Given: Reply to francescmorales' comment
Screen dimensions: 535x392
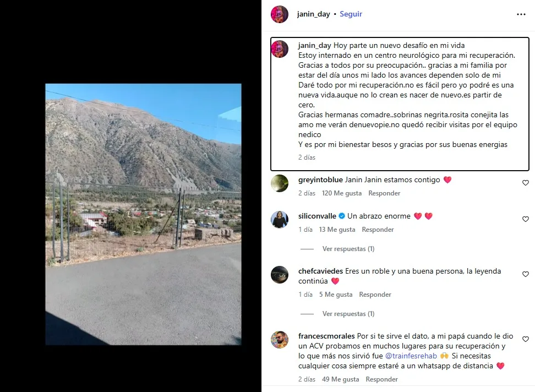Looking at the screenshot, I should tap(381, 379).
